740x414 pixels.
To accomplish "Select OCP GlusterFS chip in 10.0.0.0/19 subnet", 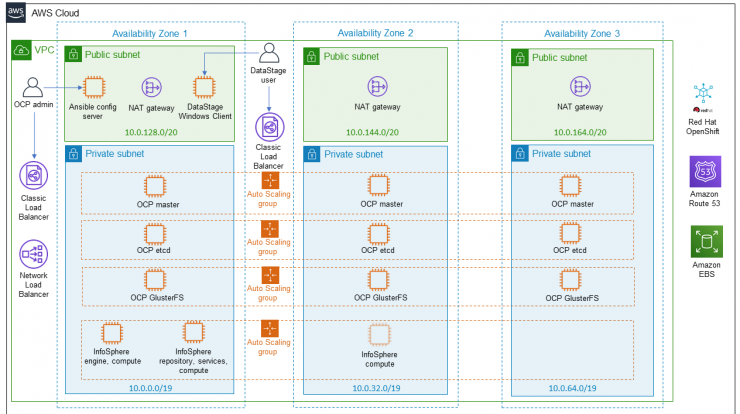I will click(x=155, y=280).
